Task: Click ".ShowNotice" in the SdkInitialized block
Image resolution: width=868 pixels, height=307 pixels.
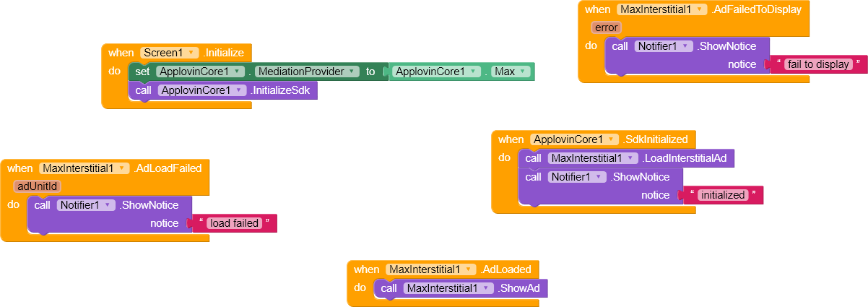Action: pos(640,177)
